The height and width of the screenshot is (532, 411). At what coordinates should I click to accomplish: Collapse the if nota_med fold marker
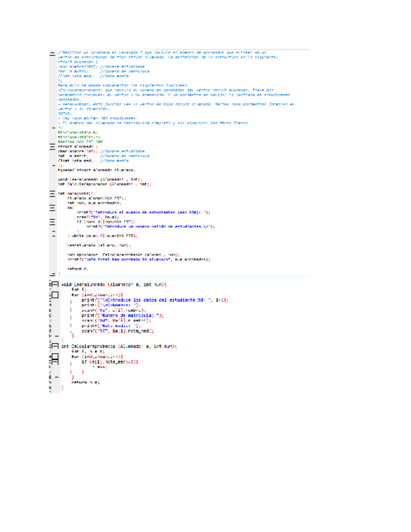coord(55,362)
